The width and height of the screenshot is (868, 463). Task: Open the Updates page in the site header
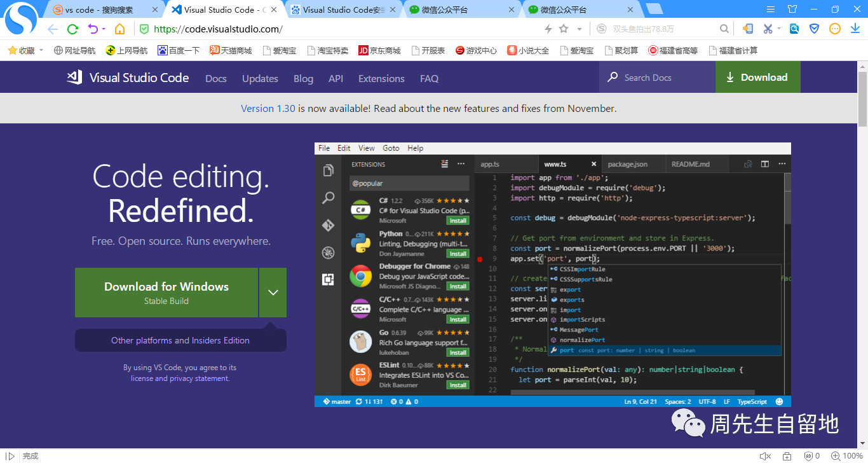coord(260,78)
